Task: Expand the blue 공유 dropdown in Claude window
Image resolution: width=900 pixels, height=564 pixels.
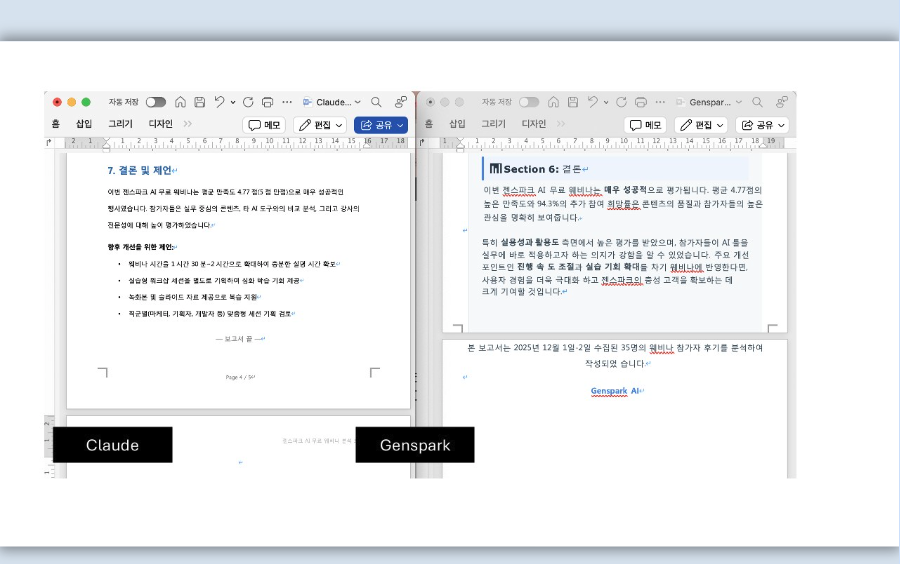Action: (x=381, y=125)
